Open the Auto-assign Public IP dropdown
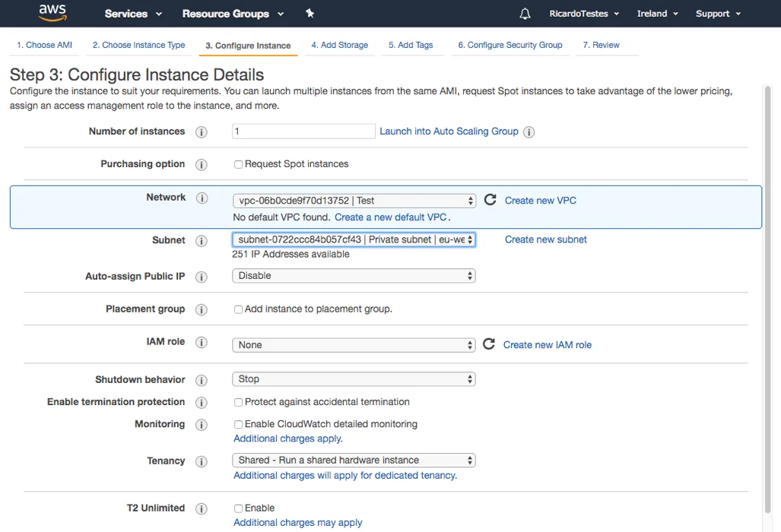The image size is (781, 532). pos(354,276)
